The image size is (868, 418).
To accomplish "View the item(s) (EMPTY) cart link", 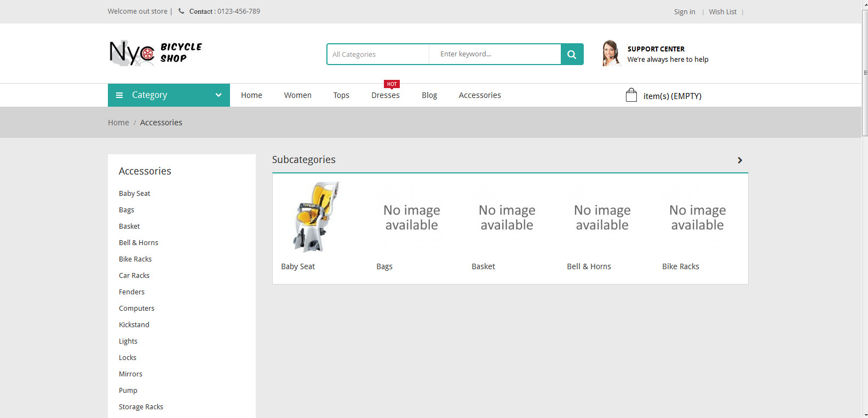I will [672, 96].
